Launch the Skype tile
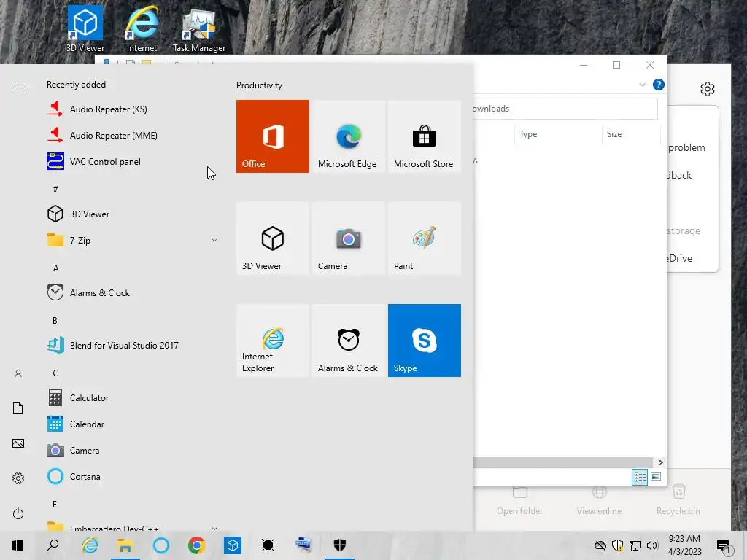 [425, 341]
